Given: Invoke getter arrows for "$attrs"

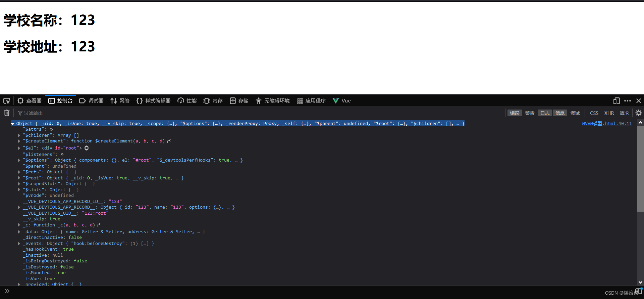Looking at the screenshot, I should pyautogui.click(x=51, y=129).
